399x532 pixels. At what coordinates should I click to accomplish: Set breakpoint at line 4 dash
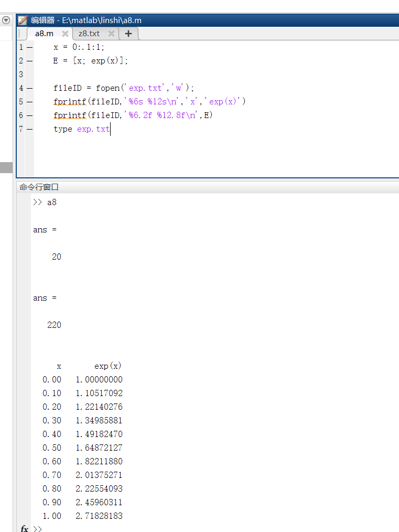coord(30,88)
